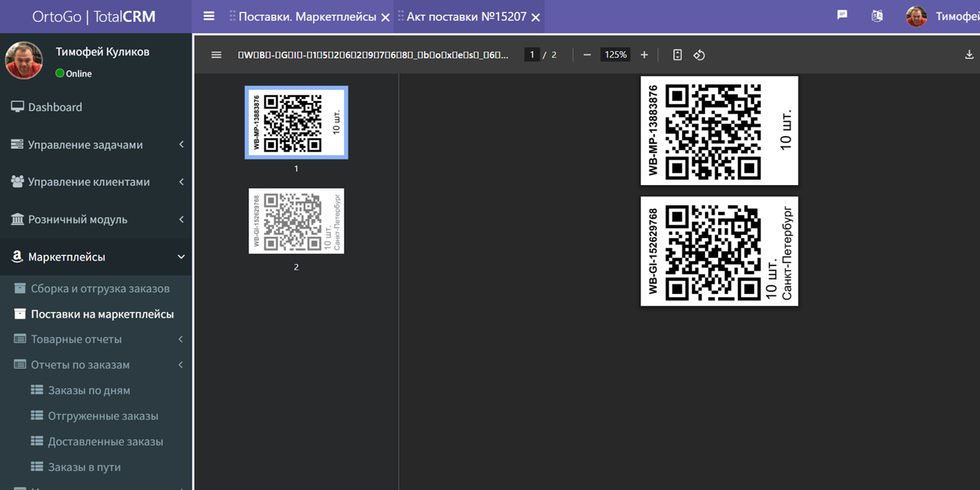Viewport: 980px width, 490px height.
Task: Rotate the PDF counterclockwise
Action: click(x=699, y=54)
